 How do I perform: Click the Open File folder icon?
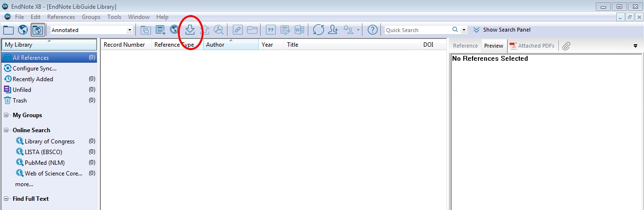pos(252,30)
